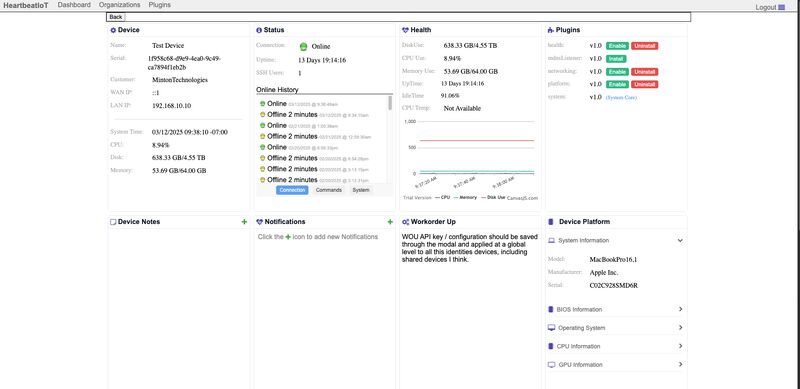800x389 pixels.
Task: Expand Operating System with its chevron
Action: coord(681,328)
